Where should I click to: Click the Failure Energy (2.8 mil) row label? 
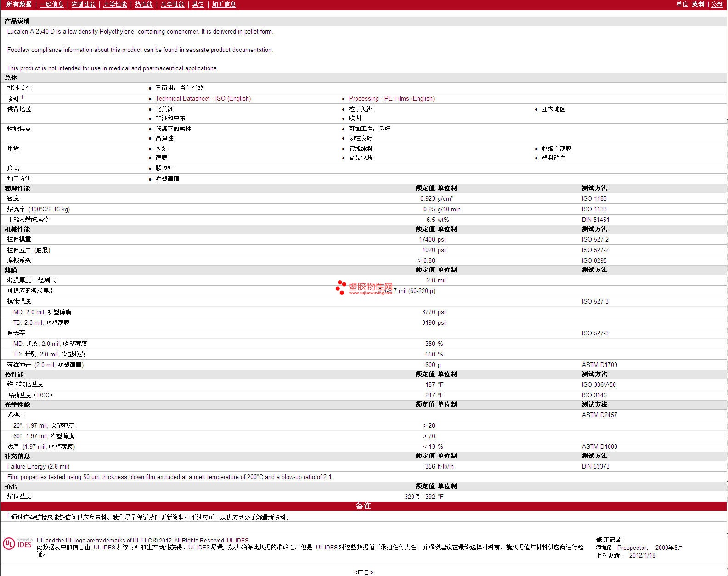tap(39, 466)
